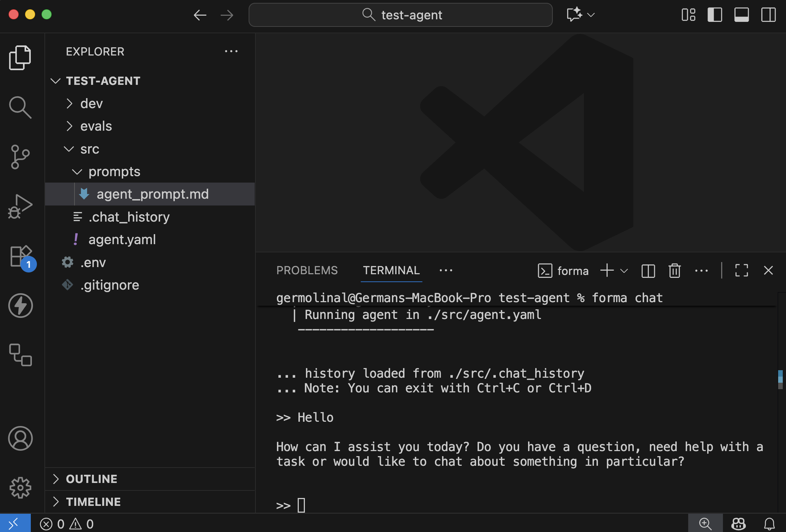Toggle the secondary side bar visibility
The image size is (786, 532).
coord(768,15)
